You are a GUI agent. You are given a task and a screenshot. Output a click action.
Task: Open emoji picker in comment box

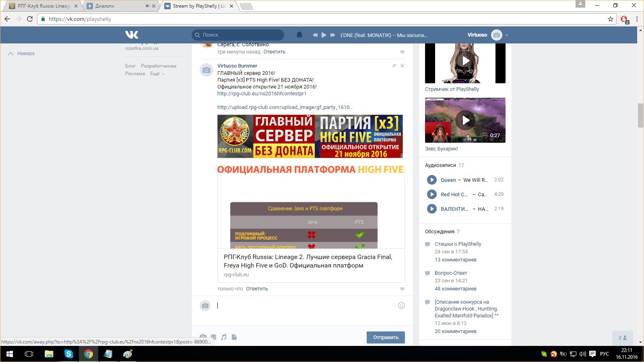pyautogui.click(x=401, y=306)
